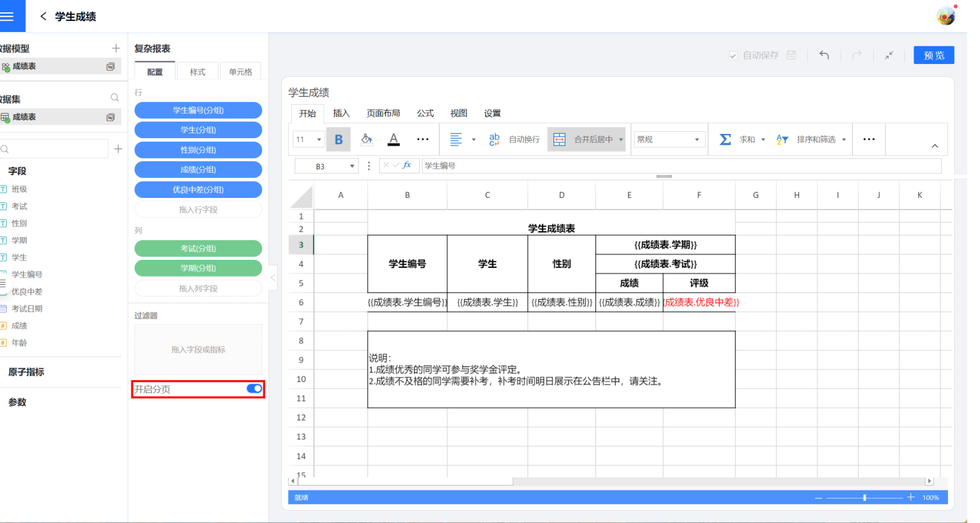Image resolution: width=980 pixels, height=523 pixels.
Task: Click the font color icon
Action: pos(393,139)
